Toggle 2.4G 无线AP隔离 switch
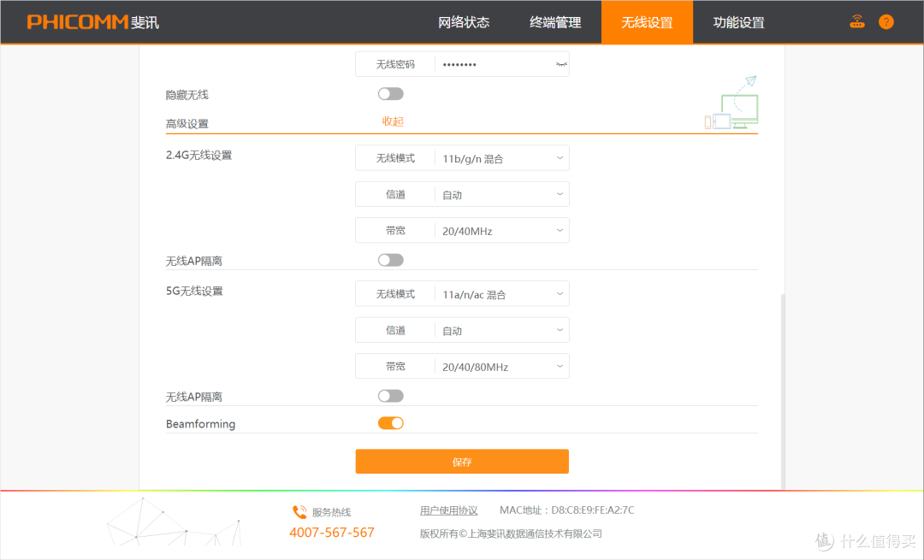The image size is (924, 560). pyautogui.click(x=390, y=259)
